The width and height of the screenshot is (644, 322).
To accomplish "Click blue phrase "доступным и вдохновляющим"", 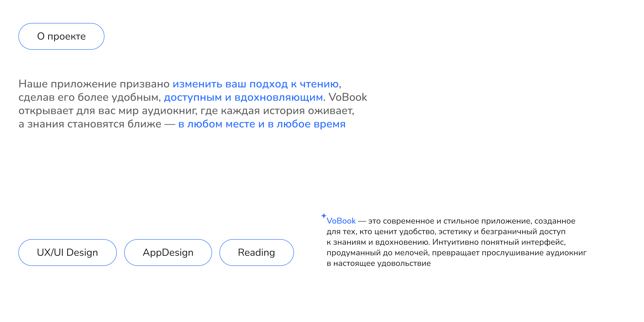I will point(243,98).
